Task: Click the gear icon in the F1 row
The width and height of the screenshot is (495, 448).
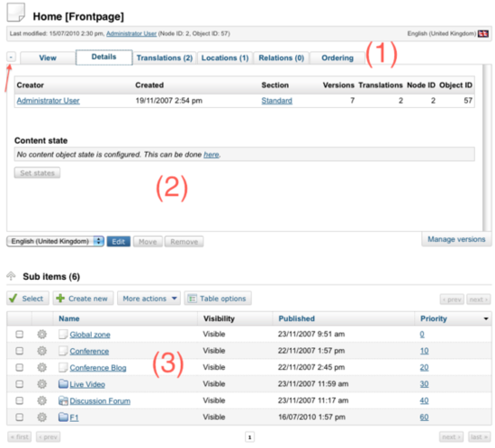Action: pos(41,417)
